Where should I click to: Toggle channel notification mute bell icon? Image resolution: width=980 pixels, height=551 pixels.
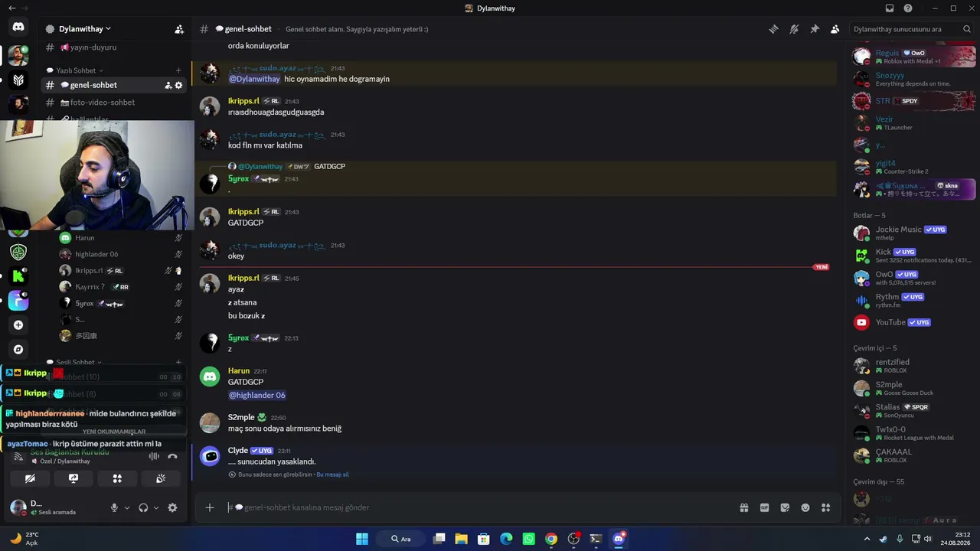(x=794, y=29)
